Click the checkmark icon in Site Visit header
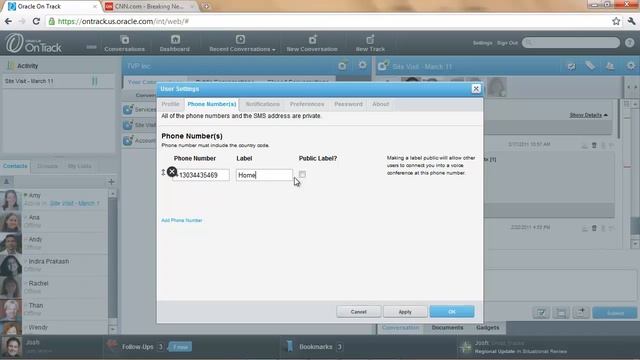 pos(571,66)
